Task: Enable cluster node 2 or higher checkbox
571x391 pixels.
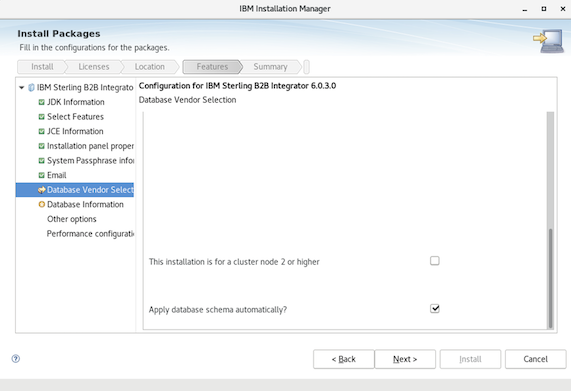Action: [x=434, y=261]
